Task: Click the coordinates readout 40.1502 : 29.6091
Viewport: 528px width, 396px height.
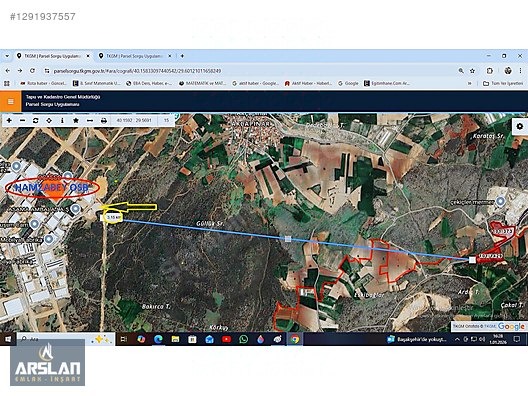Action: click(x=134, y=120)
